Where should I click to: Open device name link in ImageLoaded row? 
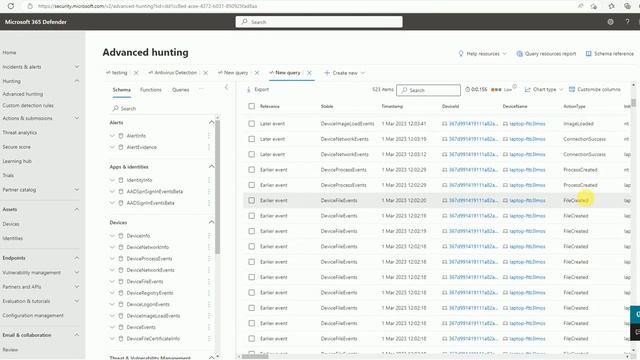coord(527,124)
